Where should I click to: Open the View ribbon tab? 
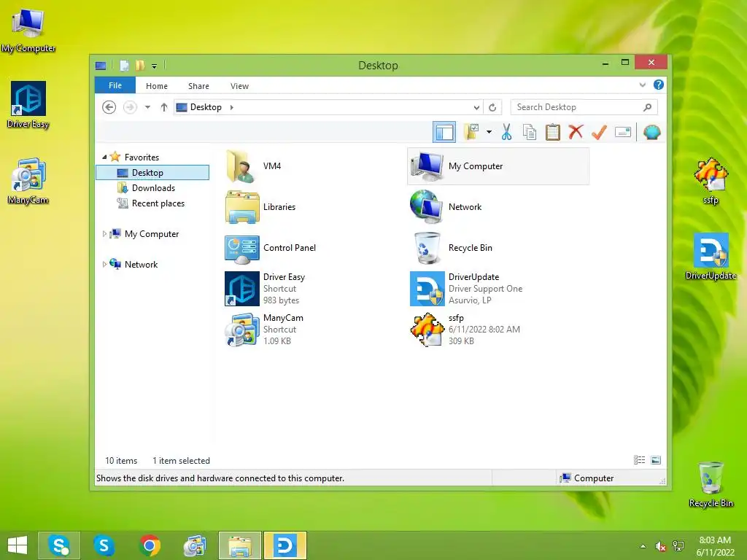coord(239,86)
